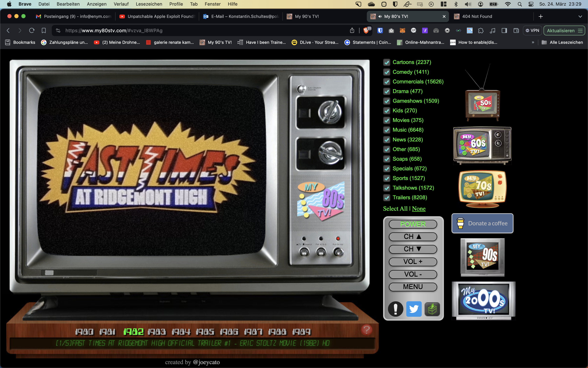This screenshot has width=588, height=368.
Task: Uncheck the Gameshows (1509) checkbox
Action: [x=387, y=101]
